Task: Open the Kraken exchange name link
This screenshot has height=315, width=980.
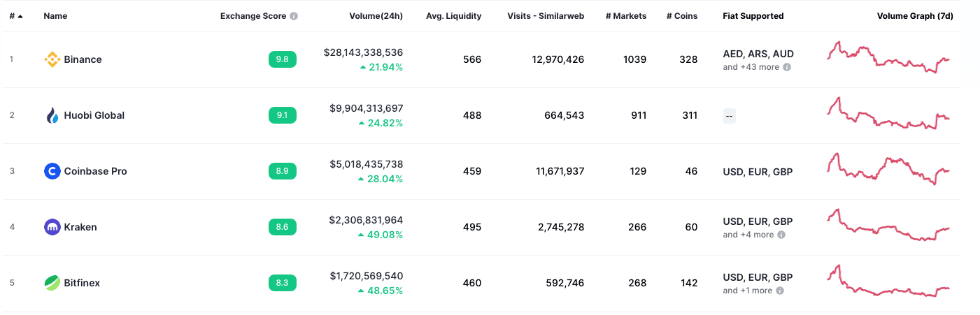Action: [80, 227]
